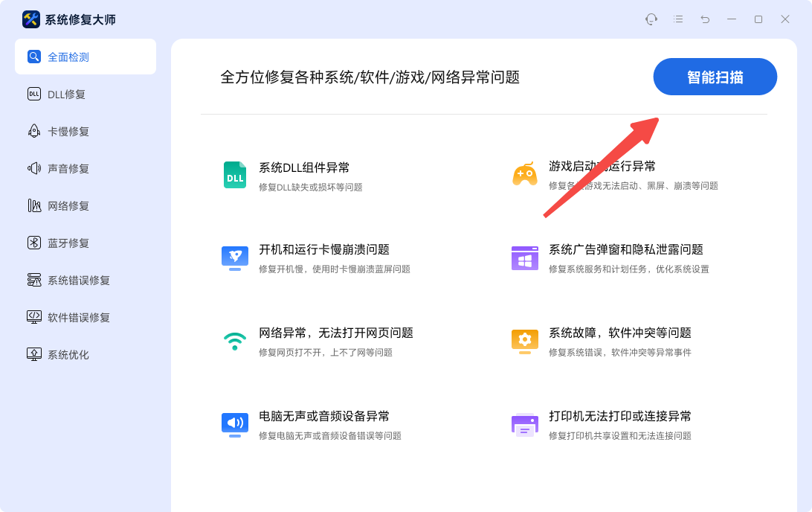Click the blue rocket monitor icon
Screen dimensions: 812x512
pos(235,257)
